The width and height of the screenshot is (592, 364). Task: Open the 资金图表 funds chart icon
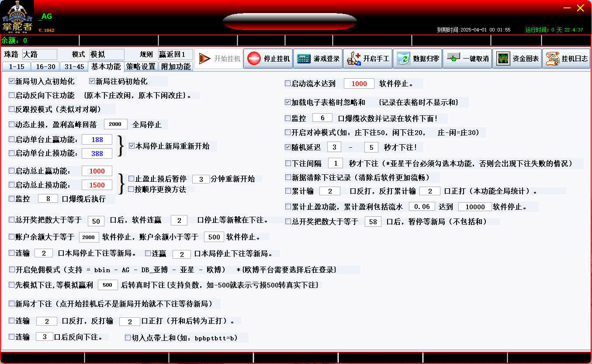[503, 59]
